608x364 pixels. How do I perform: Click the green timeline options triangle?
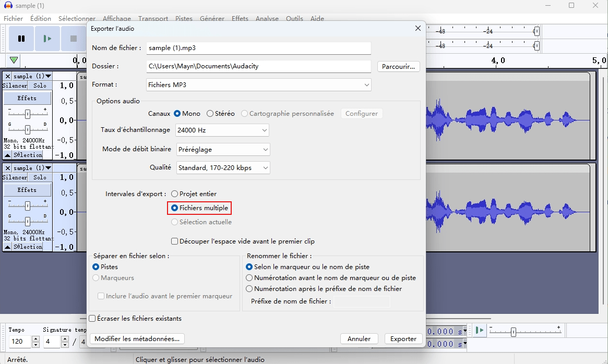(x=14, y=60)
